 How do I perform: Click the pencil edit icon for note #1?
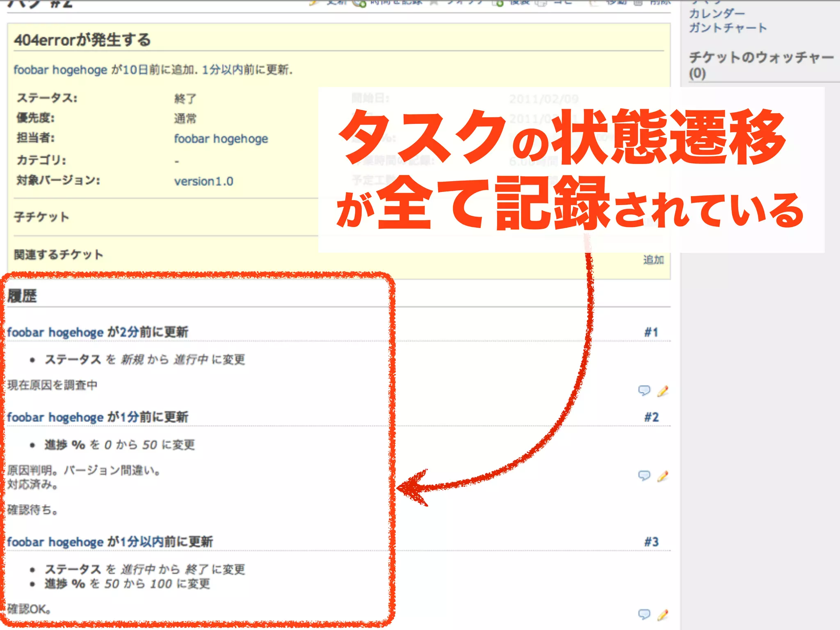coord(663,391)
